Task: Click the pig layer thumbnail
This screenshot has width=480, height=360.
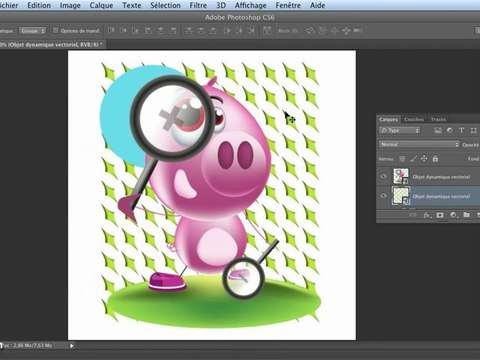Action: pyautogui.click(x=401, y=176)
